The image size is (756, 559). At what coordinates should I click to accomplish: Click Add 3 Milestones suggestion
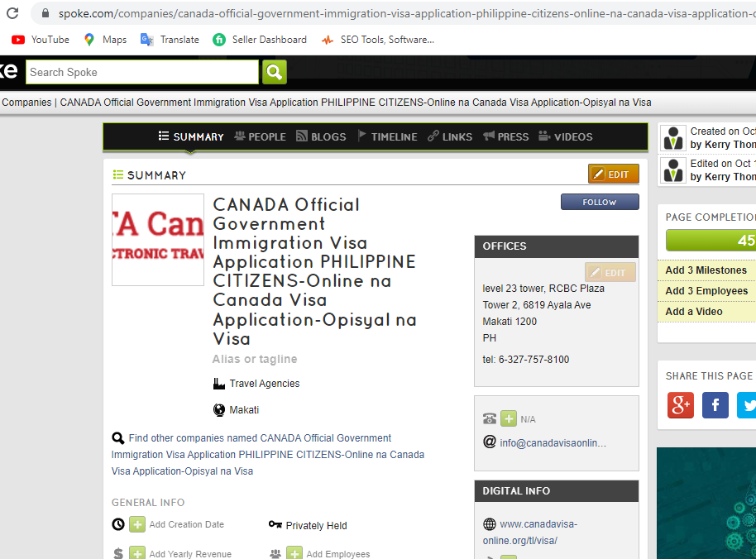coord(707,270)
